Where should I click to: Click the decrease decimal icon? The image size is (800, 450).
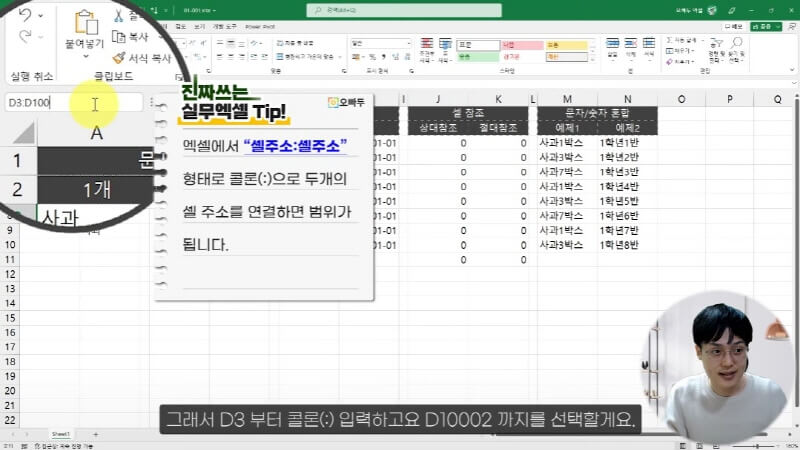pos(407,57)
